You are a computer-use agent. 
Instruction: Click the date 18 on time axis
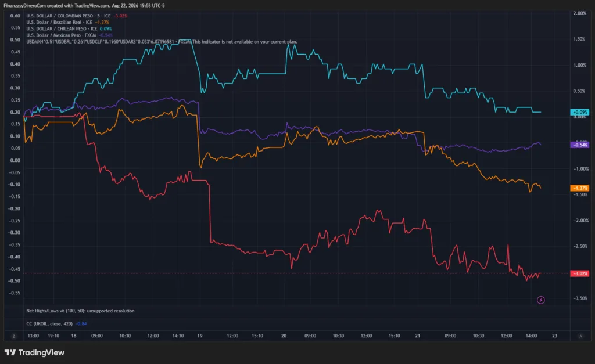point(74,336)
